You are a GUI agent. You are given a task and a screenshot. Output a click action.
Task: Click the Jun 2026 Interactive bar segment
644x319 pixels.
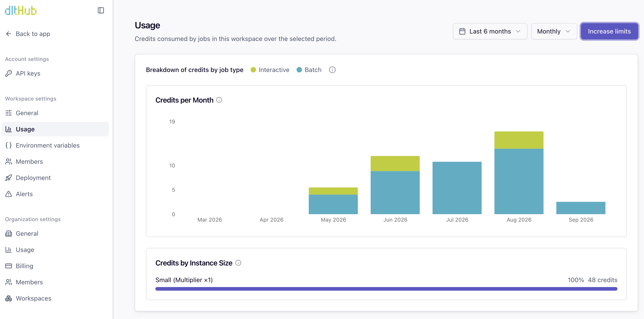point(395,164)
